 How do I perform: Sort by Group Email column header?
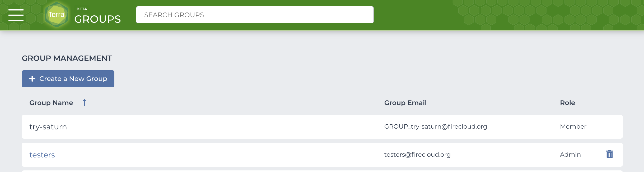pyautogui.click(x=405, y=103)
